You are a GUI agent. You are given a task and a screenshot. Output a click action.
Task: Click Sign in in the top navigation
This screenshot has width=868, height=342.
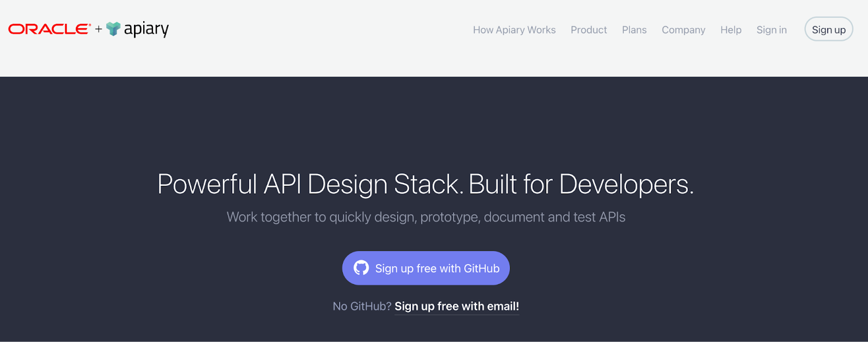(x=771, y=30)
